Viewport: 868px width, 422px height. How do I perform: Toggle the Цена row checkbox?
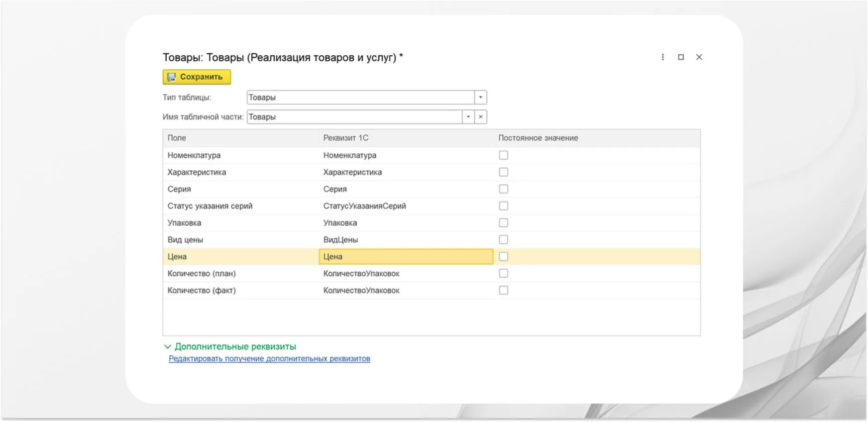[504, 257]
